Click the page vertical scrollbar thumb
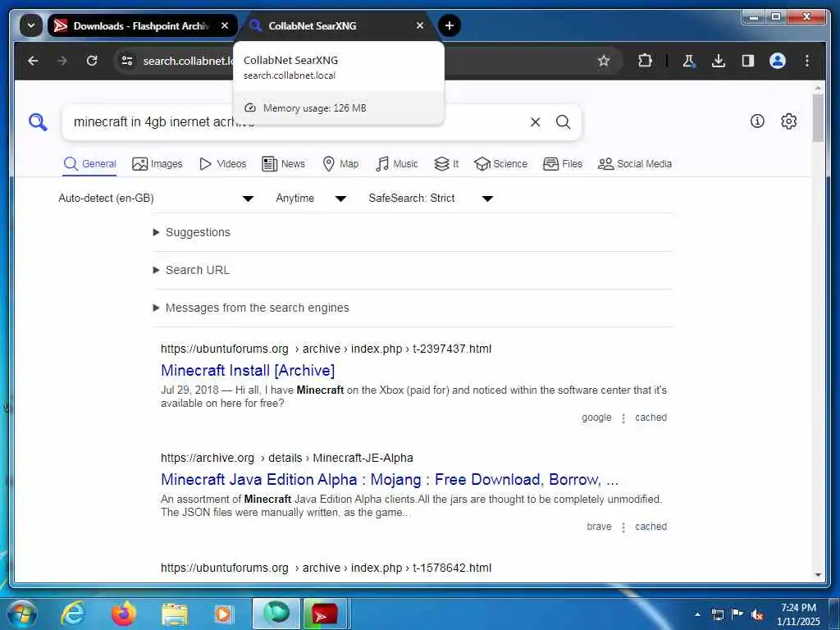The width and height of the screenshot is (840, 630). (818, 118)
